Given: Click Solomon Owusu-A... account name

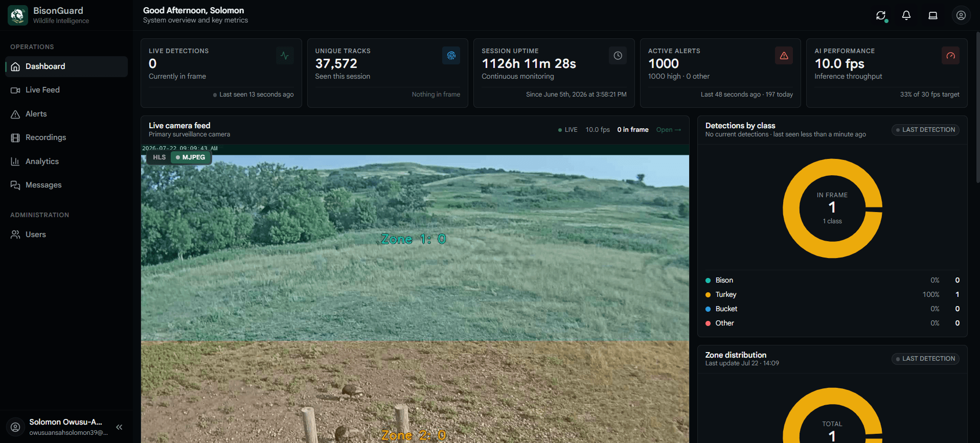Looking at the screenshot, I should click(x=65, y=422).
